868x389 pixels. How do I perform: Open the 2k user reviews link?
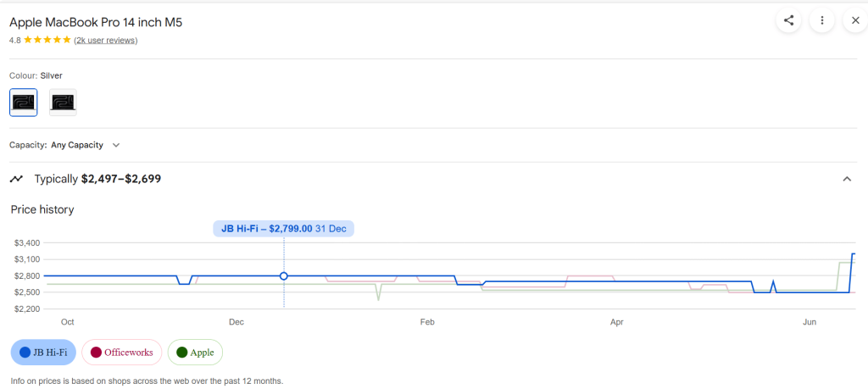[x=106, y=41]
